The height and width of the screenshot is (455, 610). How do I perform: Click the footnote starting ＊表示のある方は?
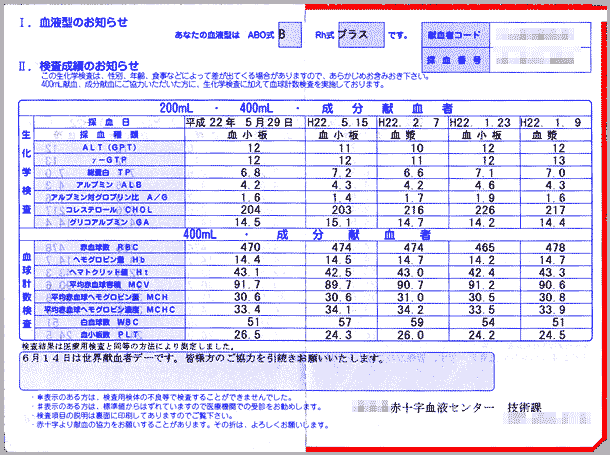click(x=164, y=397)
